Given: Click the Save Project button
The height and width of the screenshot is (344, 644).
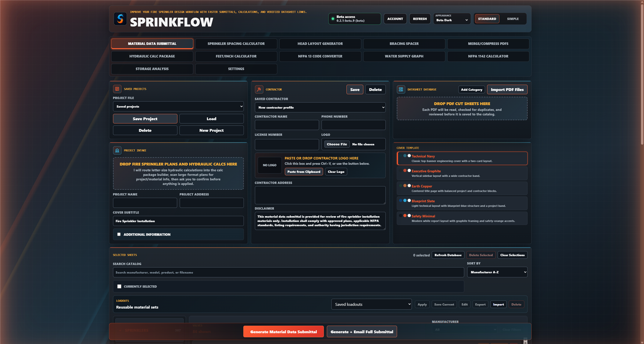Looking at the screenshot, I should (x=145, y=119).
